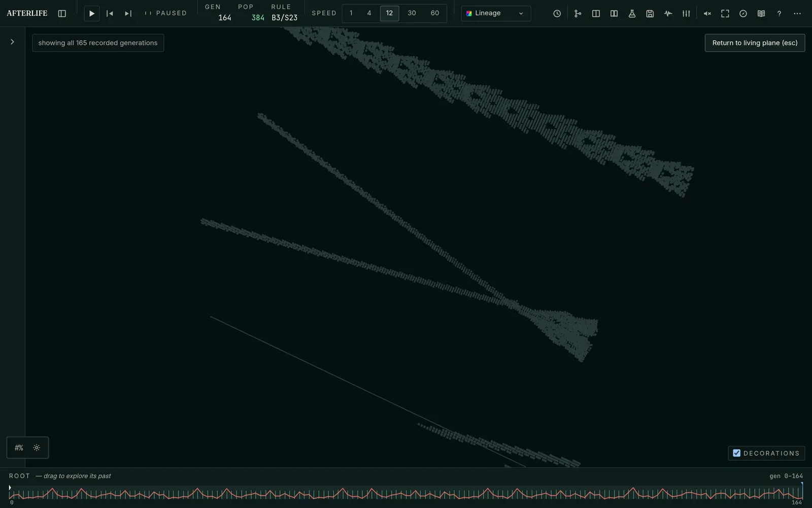Click the gen 0–164 range label
Viewport: 812px width, 508px height.
[786, 476]
